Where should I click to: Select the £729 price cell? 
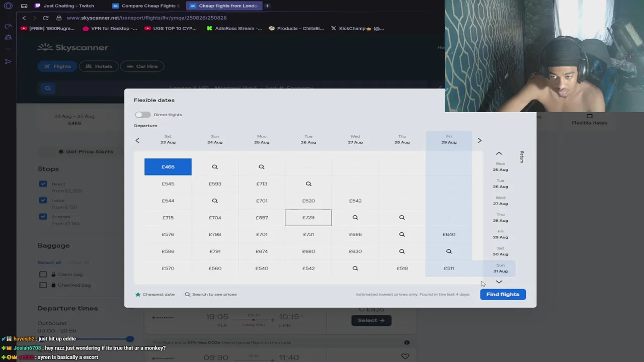308,218
